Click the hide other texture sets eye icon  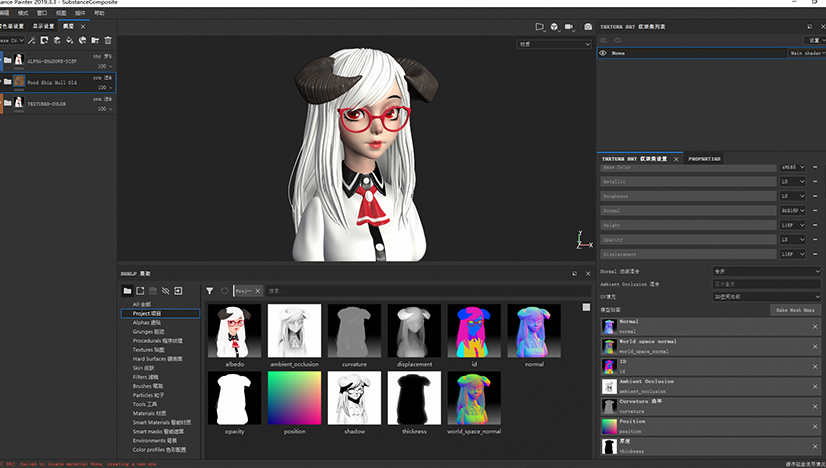point(603,40)
